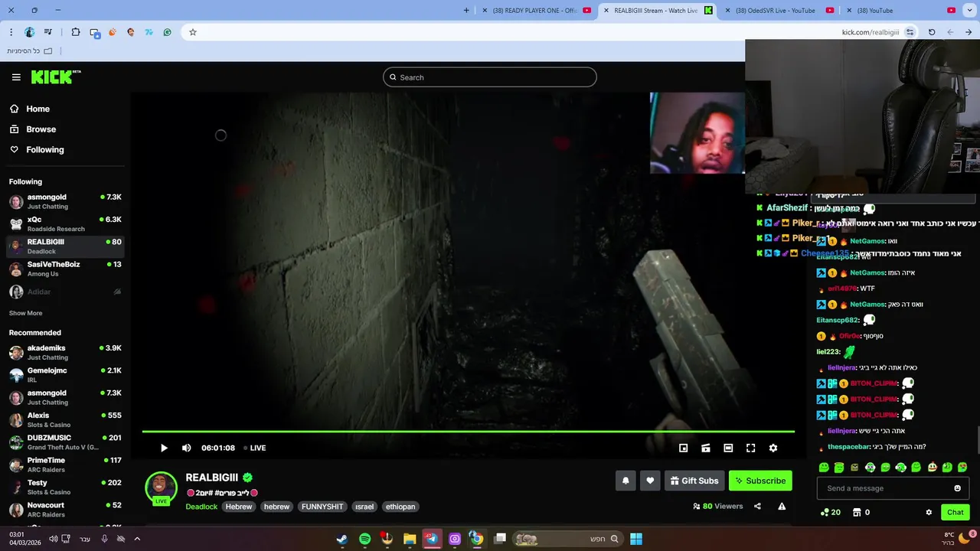Open browser media controls icon

pyautogui.click(x=48, y=32)
